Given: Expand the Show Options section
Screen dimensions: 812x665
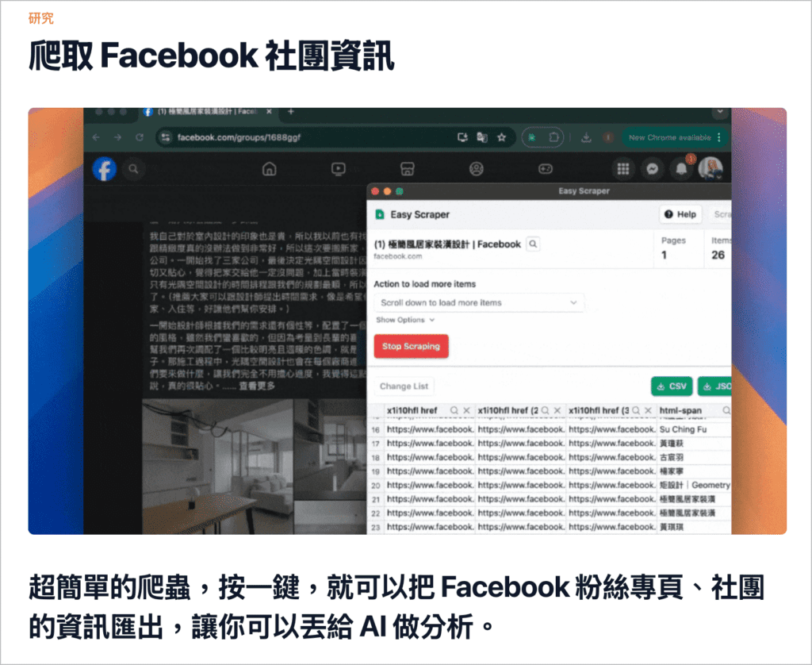Looking at the screenshot, I should 405,320.
